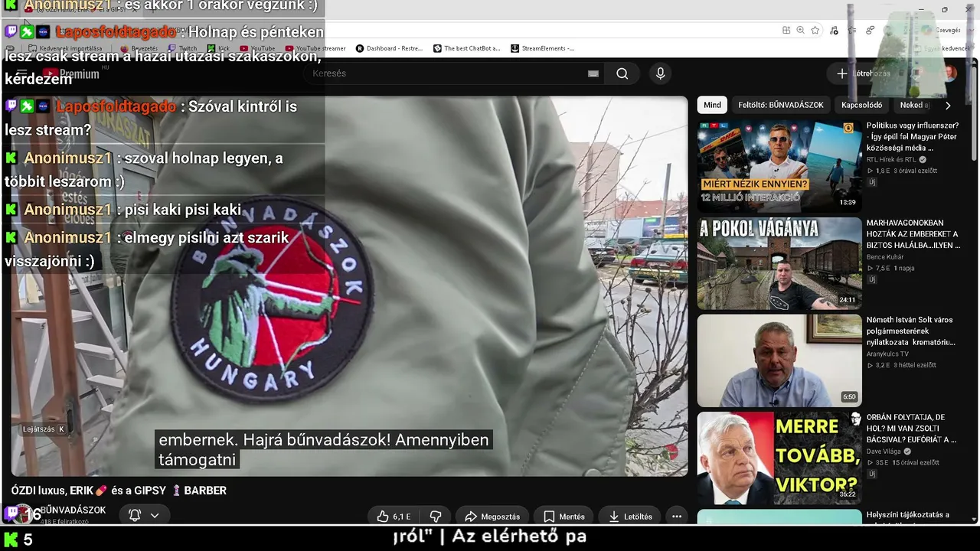Click the YouTube search magnifier button
Viewport: 980px width, 551px height.
[622, 73]
